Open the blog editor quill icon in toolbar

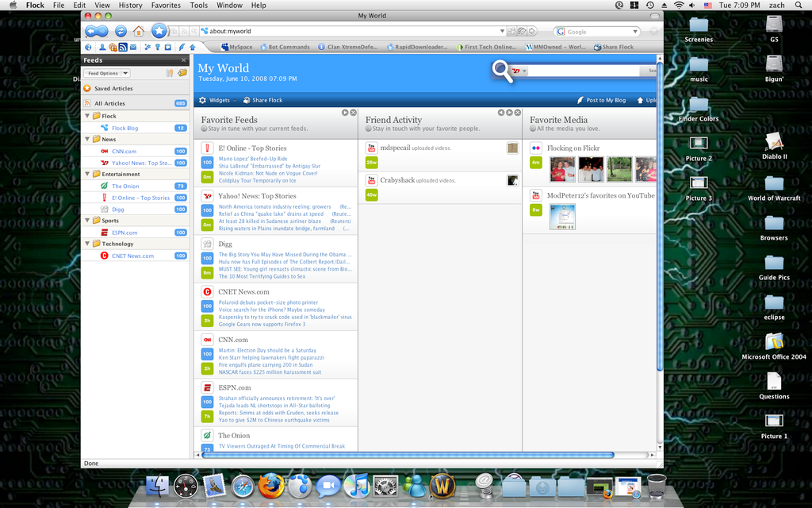(182, 47)
